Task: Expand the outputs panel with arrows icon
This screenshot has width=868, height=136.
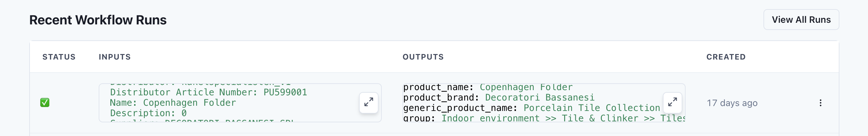Action: point(672,102)
